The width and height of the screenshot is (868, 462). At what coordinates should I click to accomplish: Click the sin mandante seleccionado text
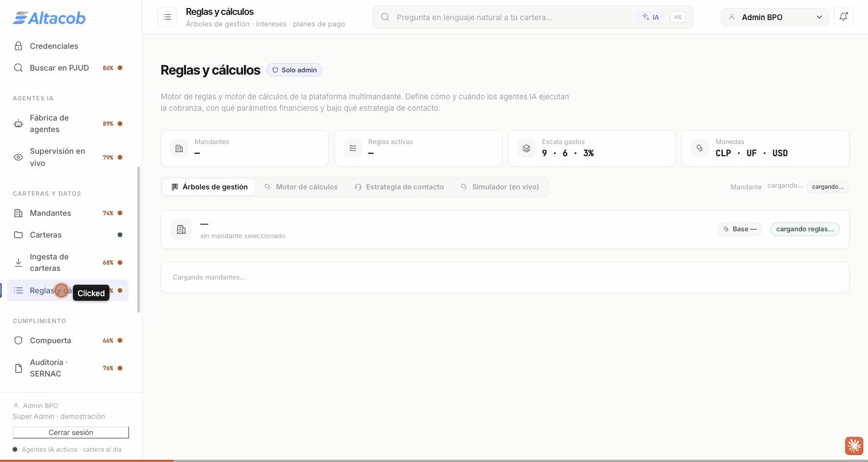point(243,236)
